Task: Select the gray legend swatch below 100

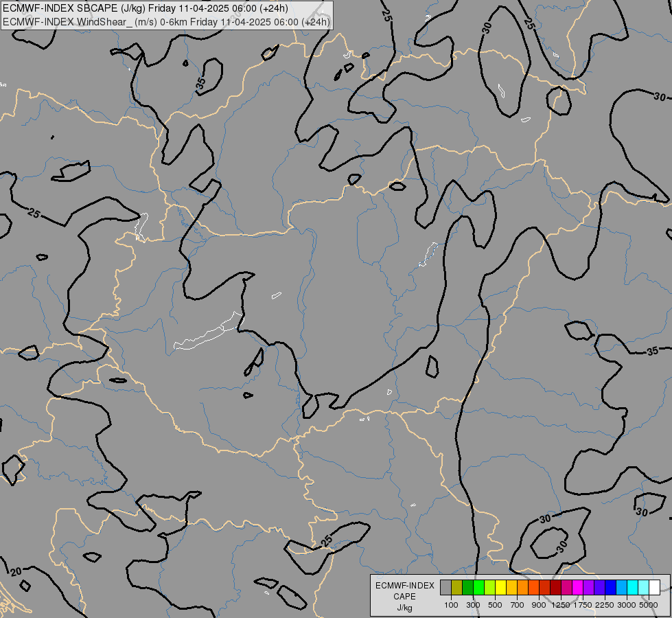Action: [445, 587]
